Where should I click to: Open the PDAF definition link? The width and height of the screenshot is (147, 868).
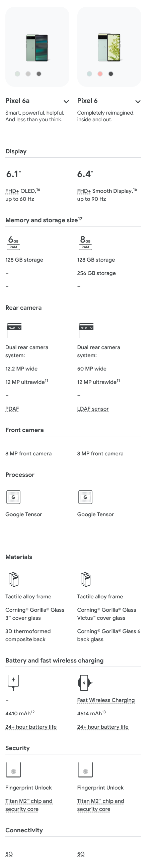(x=12, y=409)
